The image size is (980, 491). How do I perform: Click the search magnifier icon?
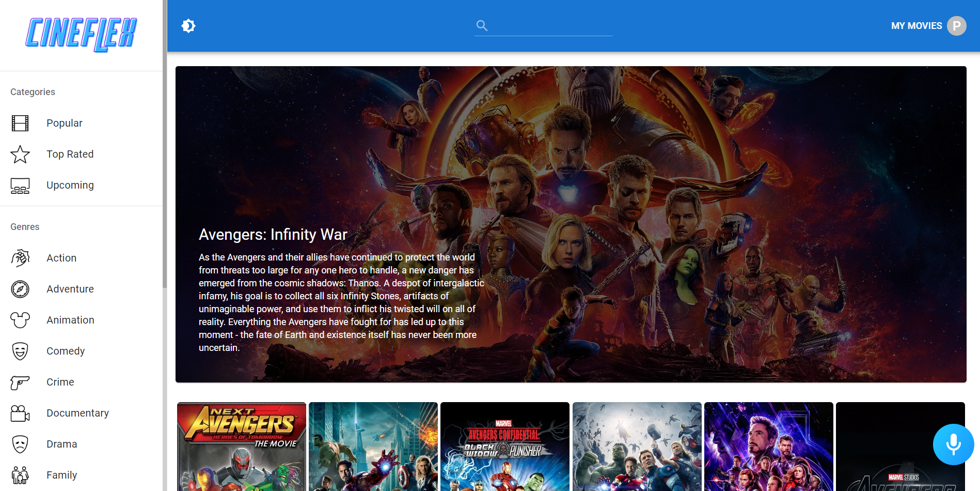[x=482, y=25]
